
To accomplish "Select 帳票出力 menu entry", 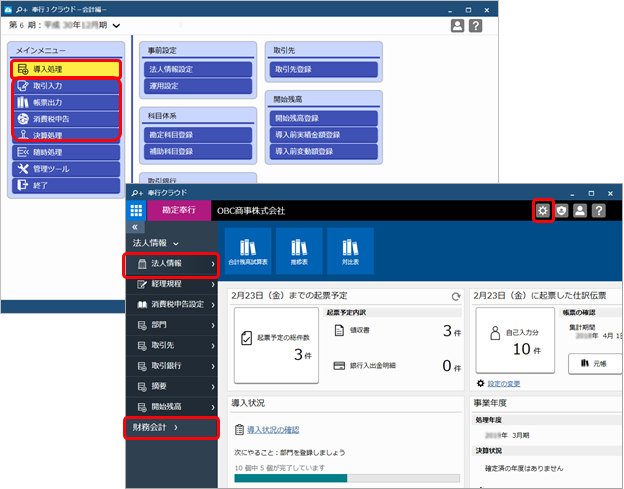I will point(66,103).
